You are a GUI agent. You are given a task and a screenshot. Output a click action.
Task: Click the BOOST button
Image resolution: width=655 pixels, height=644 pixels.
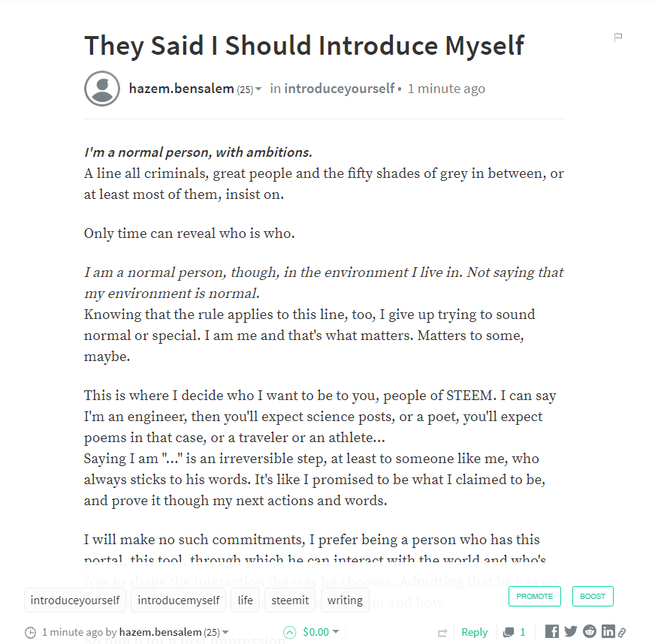593,596
